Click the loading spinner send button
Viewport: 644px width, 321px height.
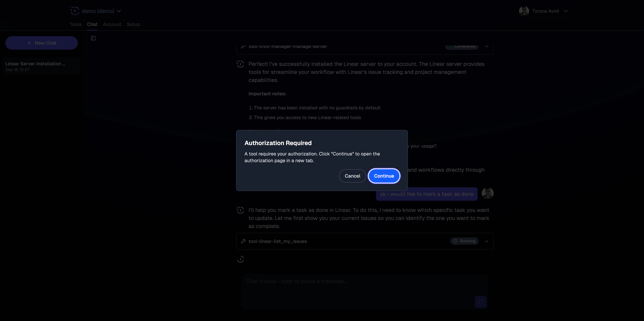point(481,302)
